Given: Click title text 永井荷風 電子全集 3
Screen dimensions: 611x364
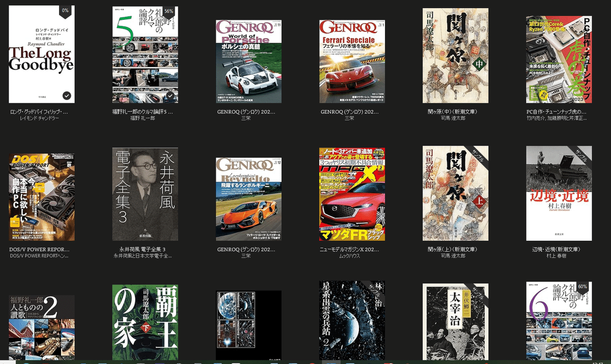Looking at the screenshot, I should 143,249.
